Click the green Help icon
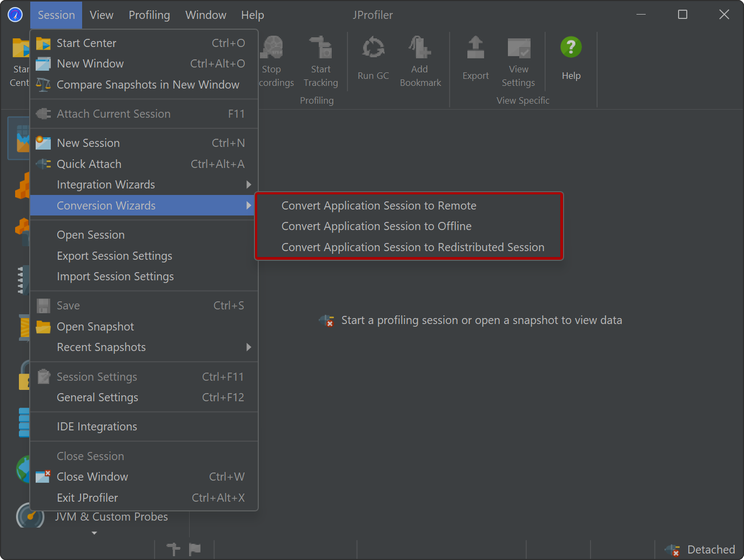 [571, 47]
